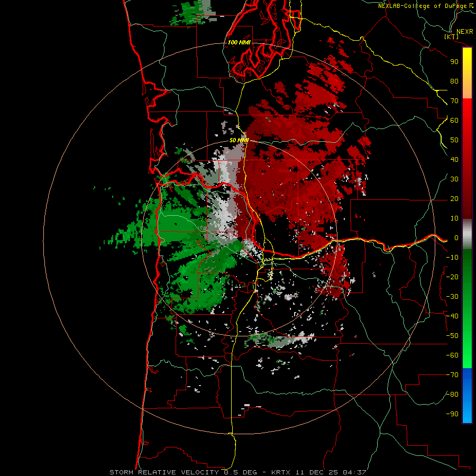
Task: Click the '0' value on velocity scale
Action: click(x=456, y=237)
